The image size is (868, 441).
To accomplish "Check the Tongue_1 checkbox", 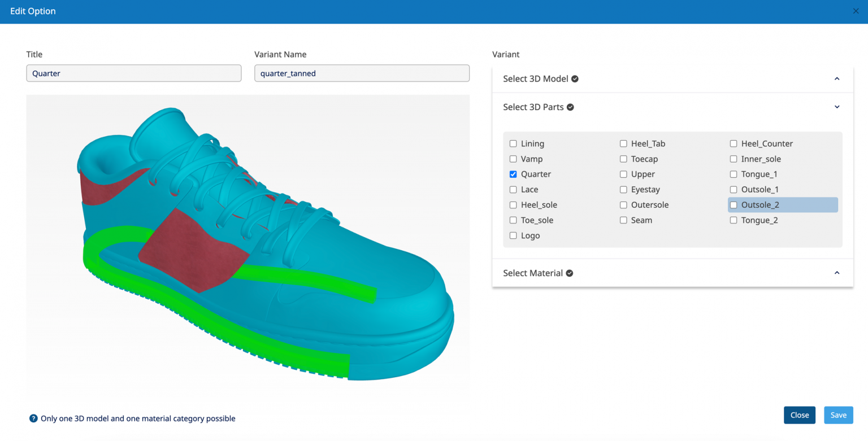I will 733,174.
